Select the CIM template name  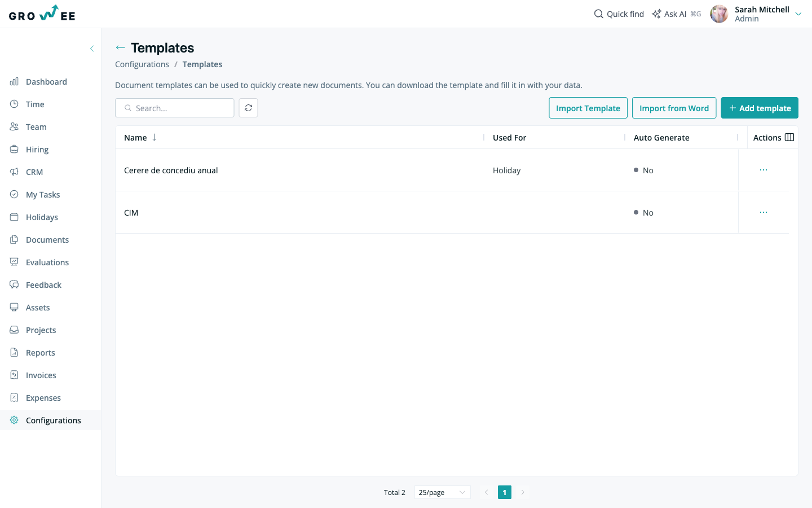tap(131, 213)
